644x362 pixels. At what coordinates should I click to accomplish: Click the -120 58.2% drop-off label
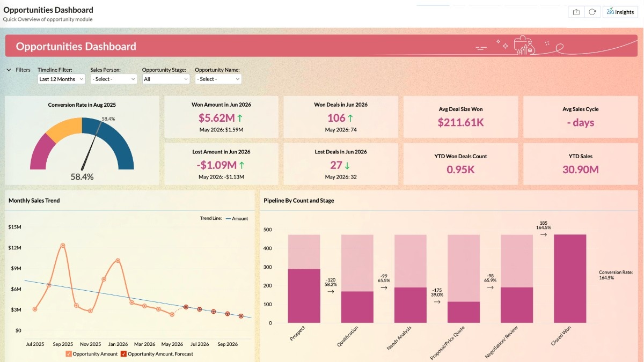pyautogui.click(x=331, y=283)
